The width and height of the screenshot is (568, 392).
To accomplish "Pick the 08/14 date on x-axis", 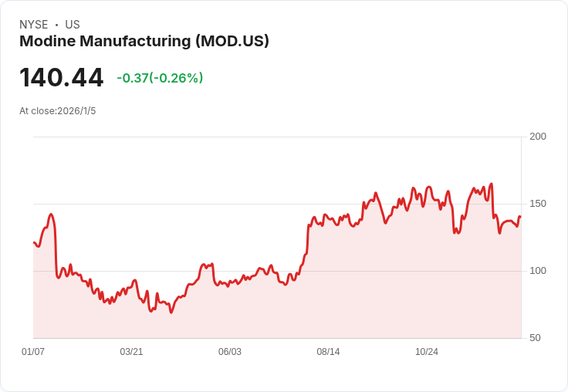I will tap(328, 352).
